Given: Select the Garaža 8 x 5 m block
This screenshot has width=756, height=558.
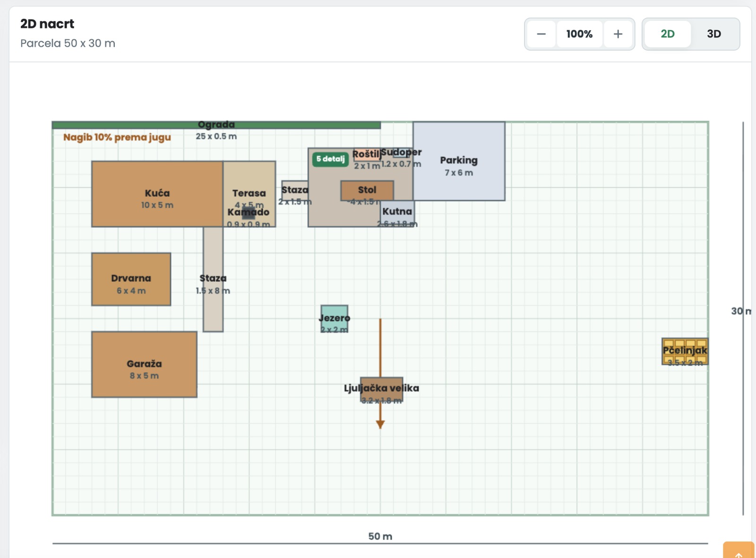Looking at the screenshot, I should (144, 364).
